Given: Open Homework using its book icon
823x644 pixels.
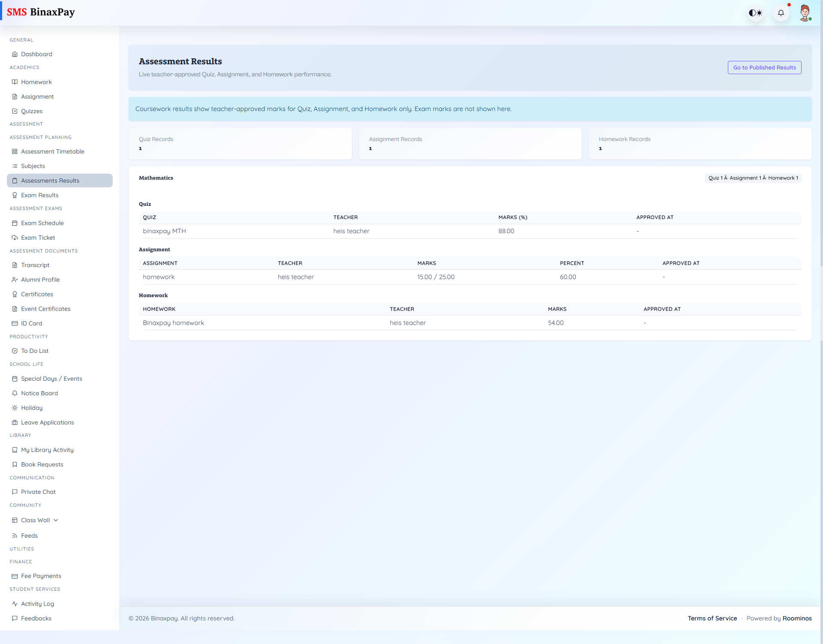Looking at the screenshot, I should pyautogui.click(x=15, y=81).
